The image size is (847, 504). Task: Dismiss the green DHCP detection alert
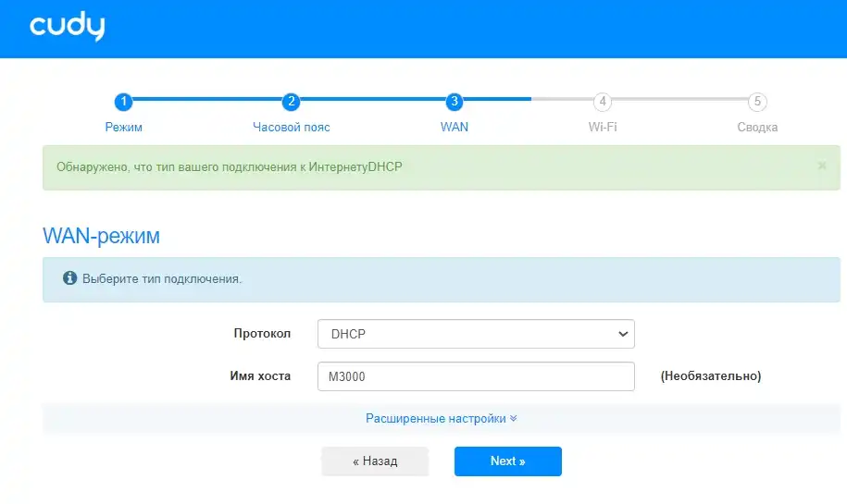coord(822,166)
